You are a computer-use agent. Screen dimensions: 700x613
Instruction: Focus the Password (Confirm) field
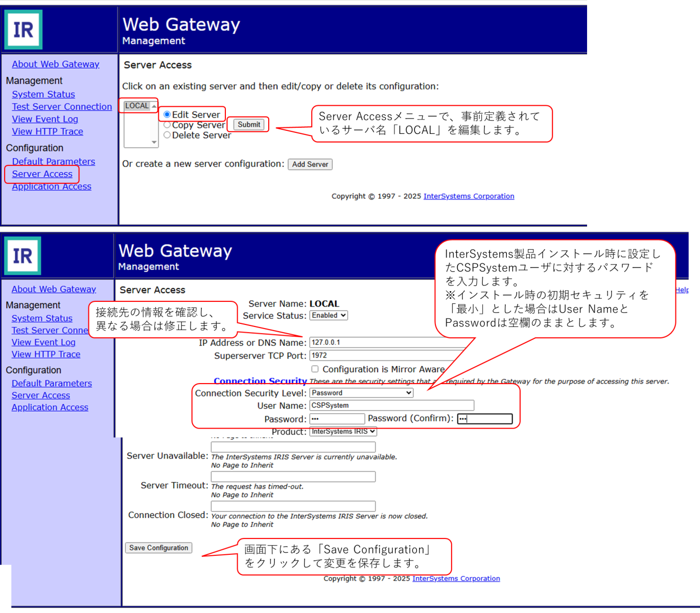tap(484, 419)
